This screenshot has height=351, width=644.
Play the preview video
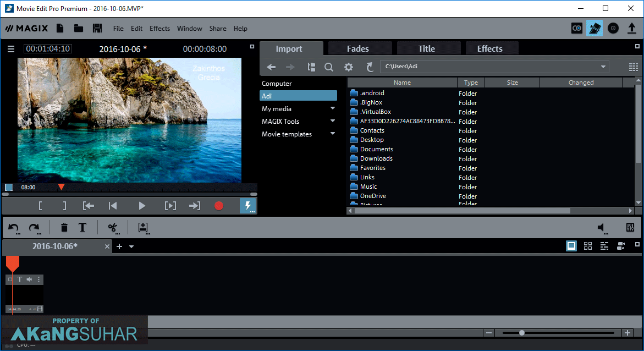pos(142,206)
